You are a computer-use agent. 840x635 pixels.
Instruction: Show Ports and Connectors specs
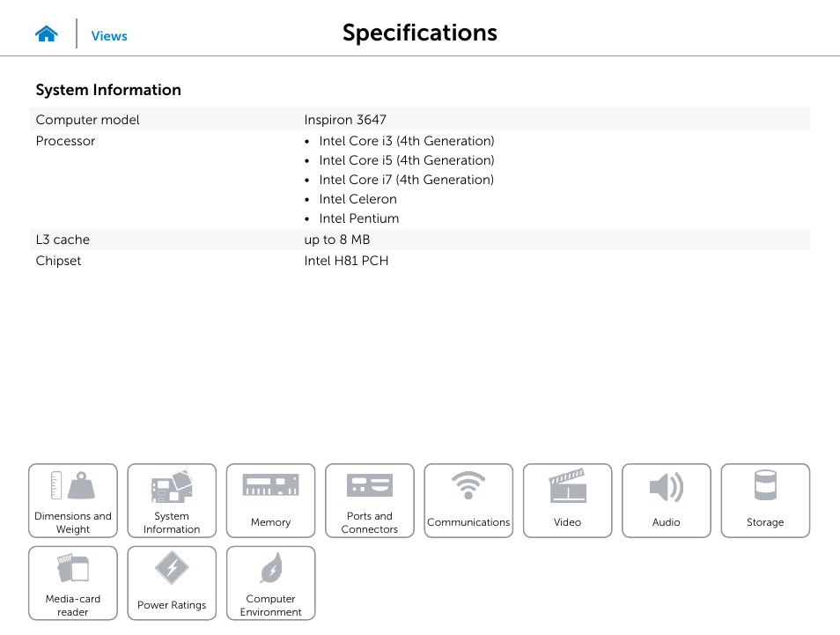pos(370,500)
